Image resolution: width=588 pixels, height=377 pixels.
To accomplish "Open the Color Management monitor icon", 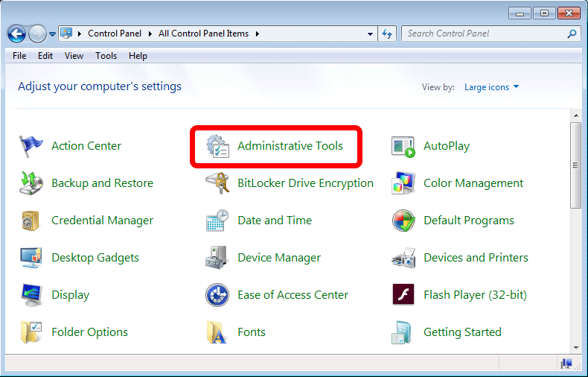I will tap(403, 183).
